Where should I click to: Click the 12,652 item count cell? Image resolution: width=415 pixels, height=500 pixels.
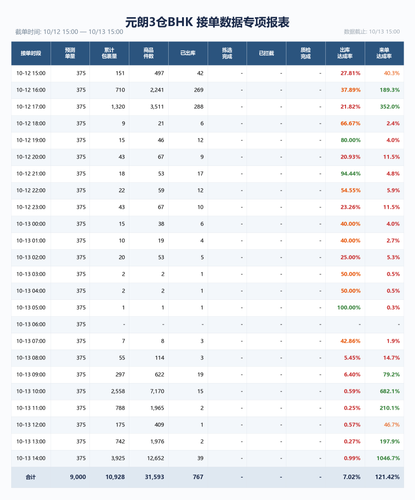[x=156, y=458]
